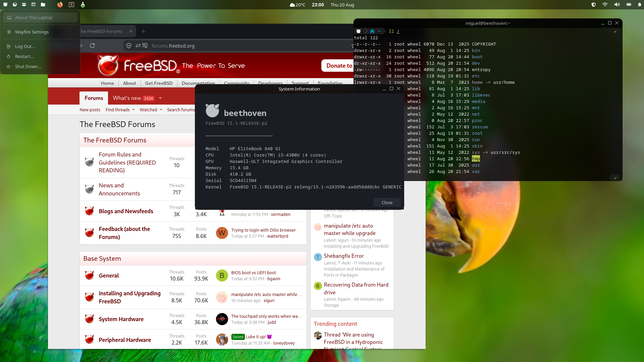
Task: Click the 20°C weather indicator
Action: click(x=298, y=5)
